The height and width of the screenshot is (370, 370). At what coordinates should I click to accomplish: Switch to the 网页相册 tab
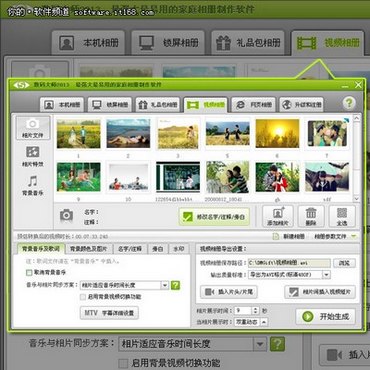pyautogui.click(x=253, y=105)
